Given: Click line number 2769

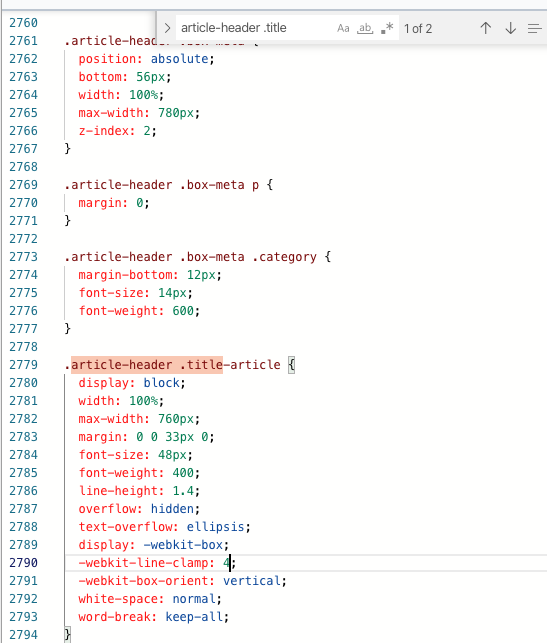Looking at the screenshot, I should pos(23,185).
